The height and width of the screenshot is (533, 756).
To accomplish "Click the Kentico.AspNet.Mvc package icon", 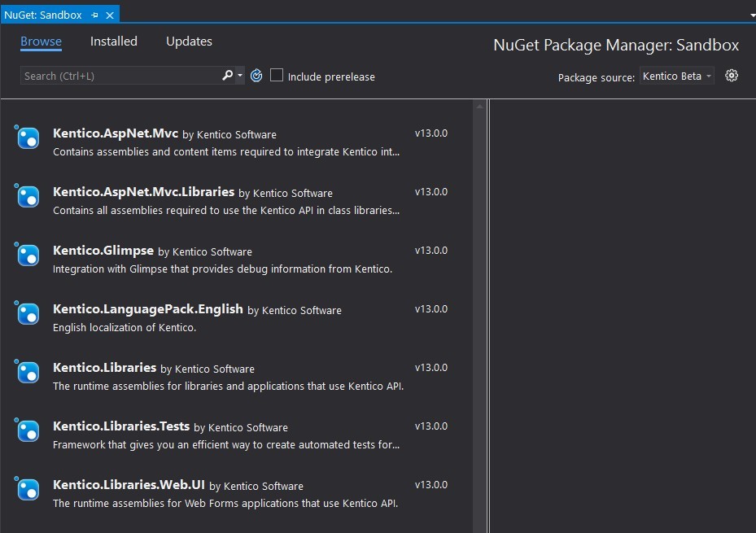I will click(28, 138).
